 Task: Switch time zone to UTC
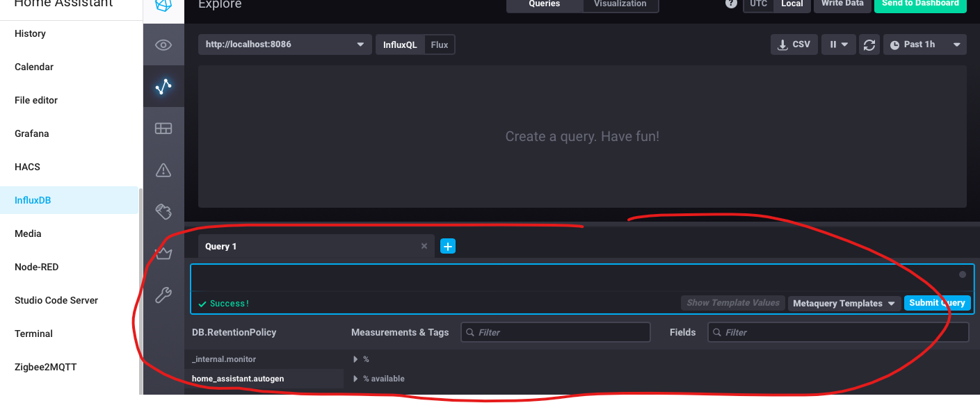(x=758, y=4)
